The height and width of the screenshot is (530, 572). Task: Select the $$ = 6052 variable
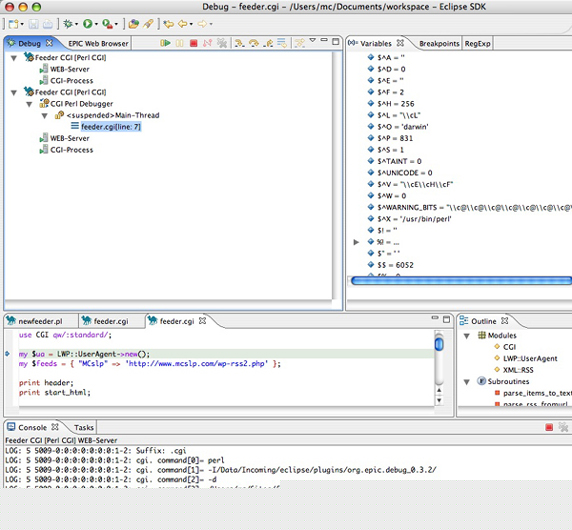pos(395,265)
